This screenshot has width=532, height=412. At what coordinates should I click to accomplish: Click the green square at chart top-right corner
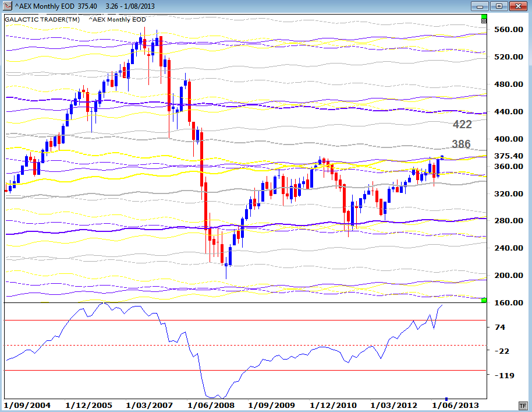point(484,16)
